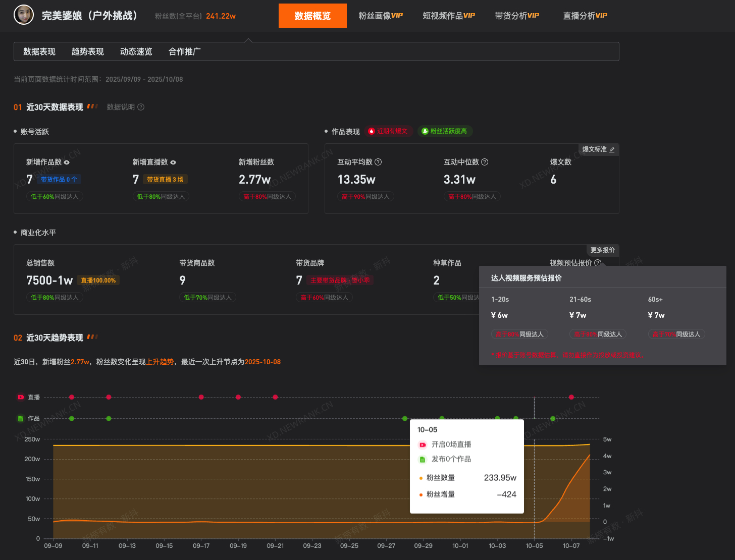Screen dimensions: 735x560
Task: Click the 带货直播 3 场 tag
Action: [165, 180]
